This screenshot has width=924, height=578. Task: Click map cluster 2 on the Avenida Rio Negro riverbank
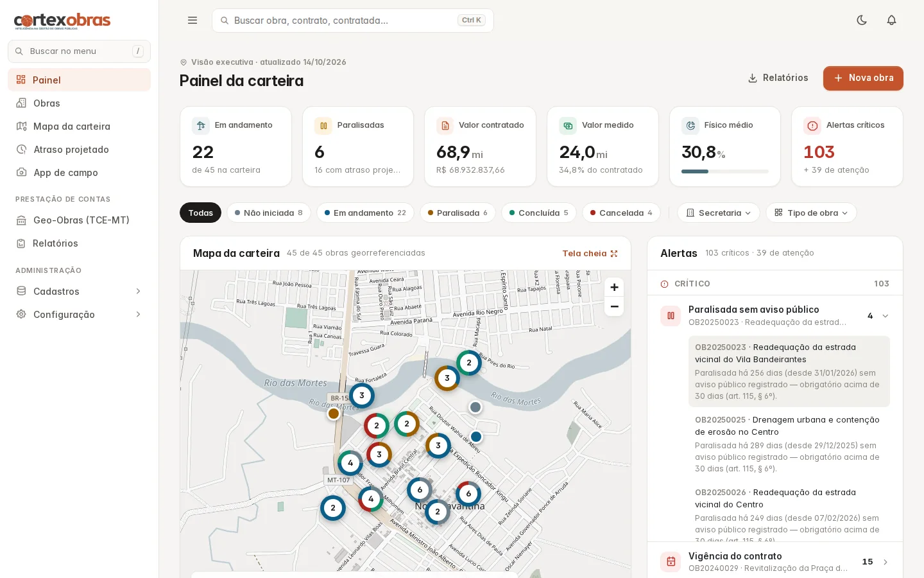(469, 363)
